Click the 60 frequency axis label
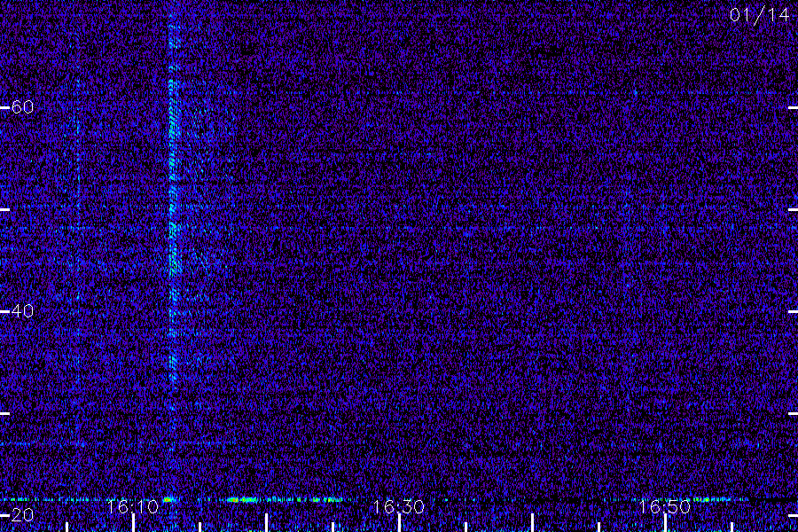798x532 pixels. coord(22,107)
